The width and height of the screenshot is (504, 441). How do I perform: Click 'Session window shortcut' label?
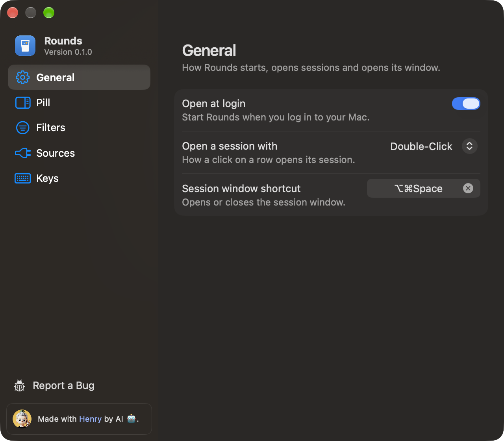tap(241, 189)
